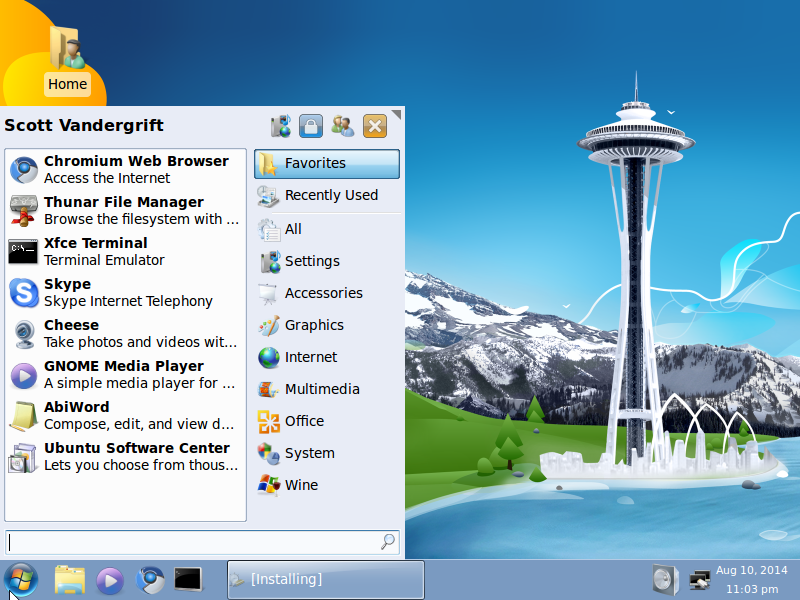Screen dimensions: 800x600
Task: Open Chromium Web Browser
Action: pos(120,168)
